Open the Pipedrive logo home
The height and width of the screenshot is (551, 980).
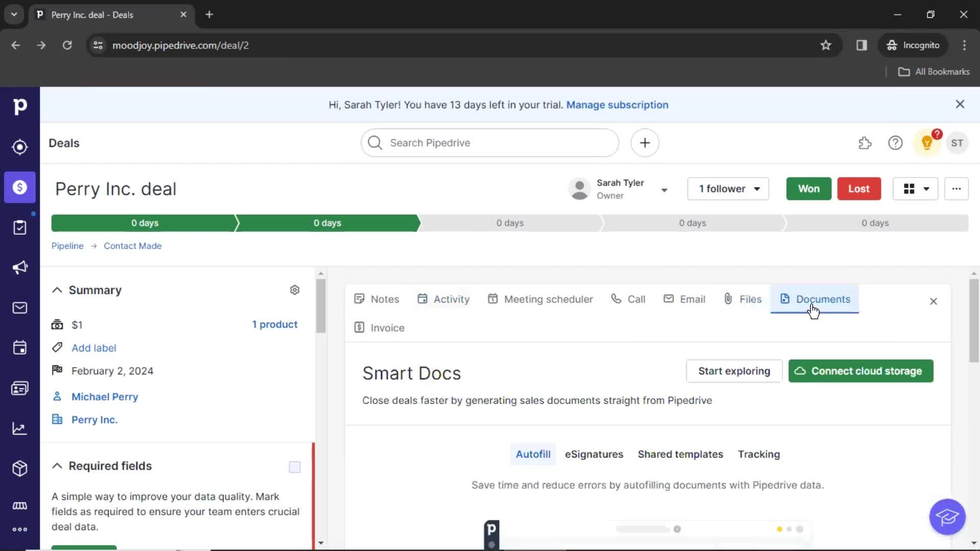pyautogui.click(x=19, y=106)
